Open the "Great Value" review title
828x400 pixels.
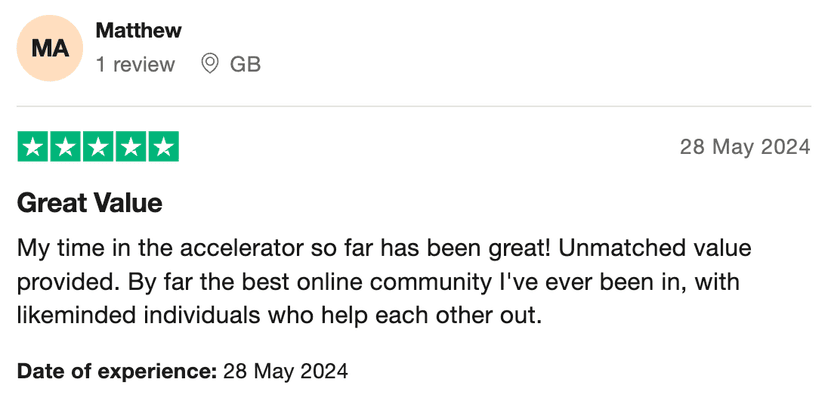[x=90, y=203]
